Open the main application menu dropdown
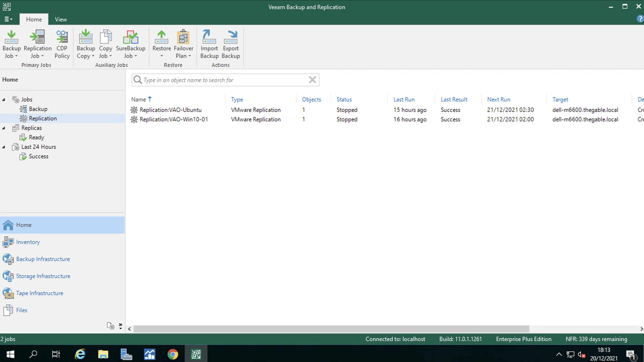The image size is (644, 362). point(9,19)
